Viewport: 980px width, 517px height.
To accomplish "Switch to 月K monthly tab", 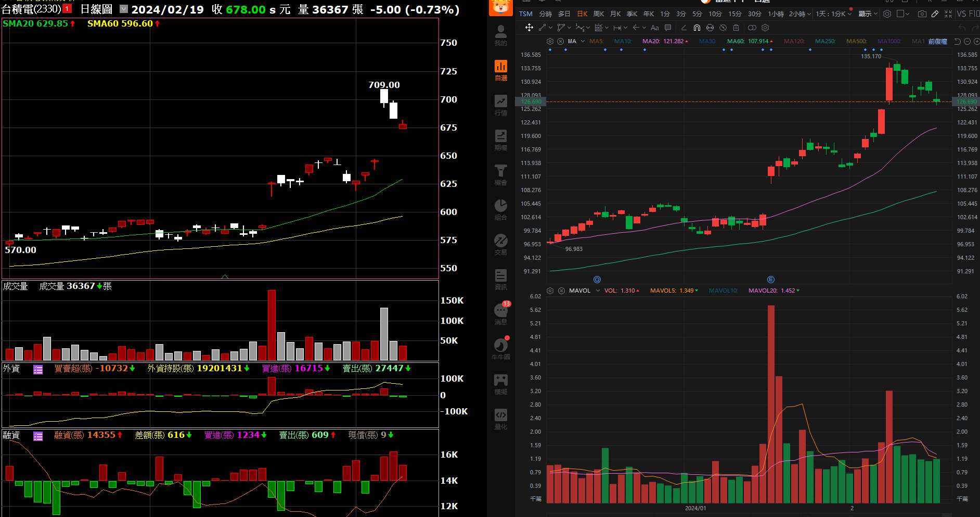I will (615, 14).
